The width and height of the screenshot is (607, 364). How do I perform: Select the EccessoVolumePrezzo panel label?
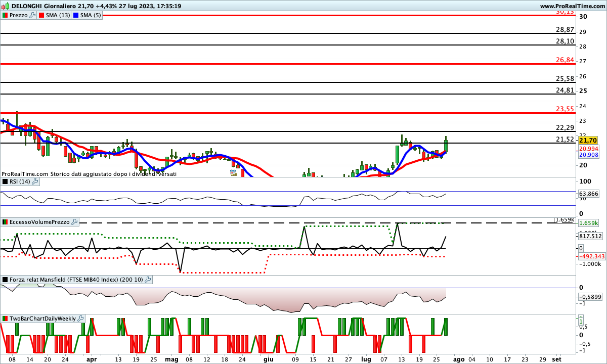pyautogui.click(x=40, y=222)
